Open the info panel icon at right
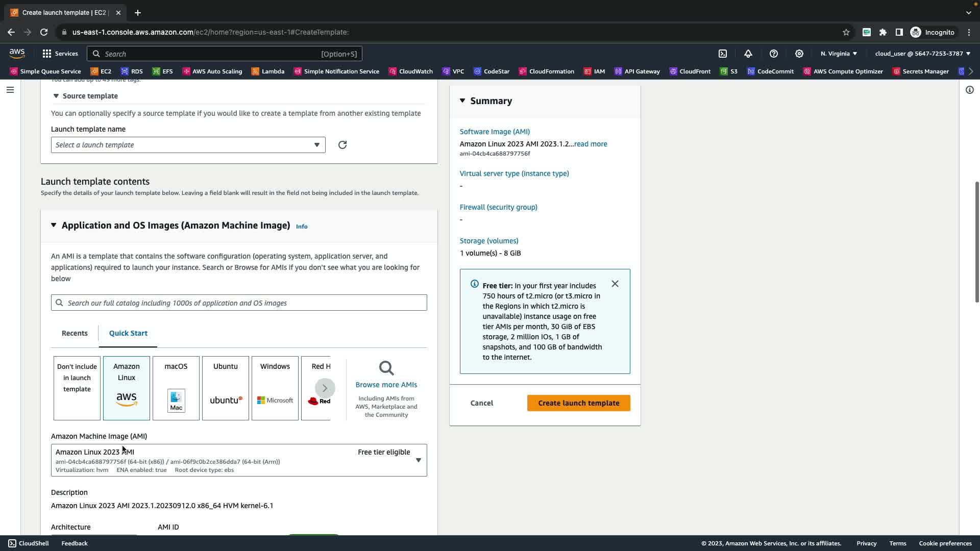The height and width of the screenshot is (551, 980). [970, 90]
